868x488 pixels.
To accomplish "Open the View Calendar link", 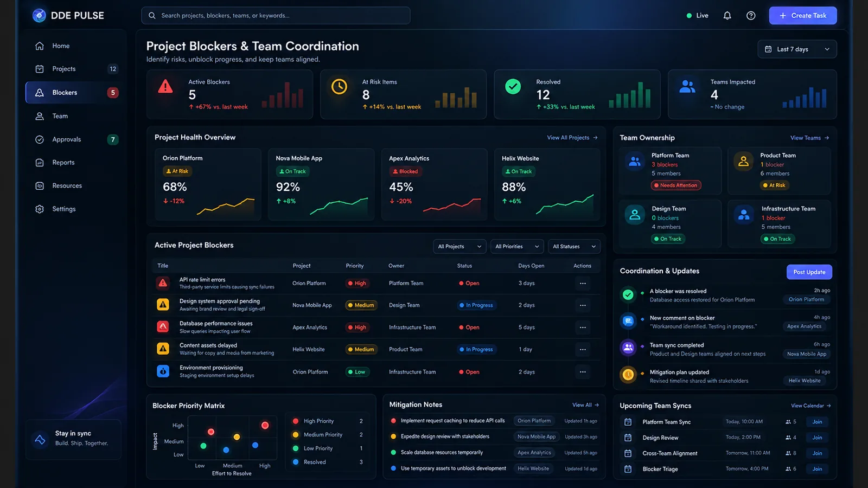I will (x=810, y=406).
